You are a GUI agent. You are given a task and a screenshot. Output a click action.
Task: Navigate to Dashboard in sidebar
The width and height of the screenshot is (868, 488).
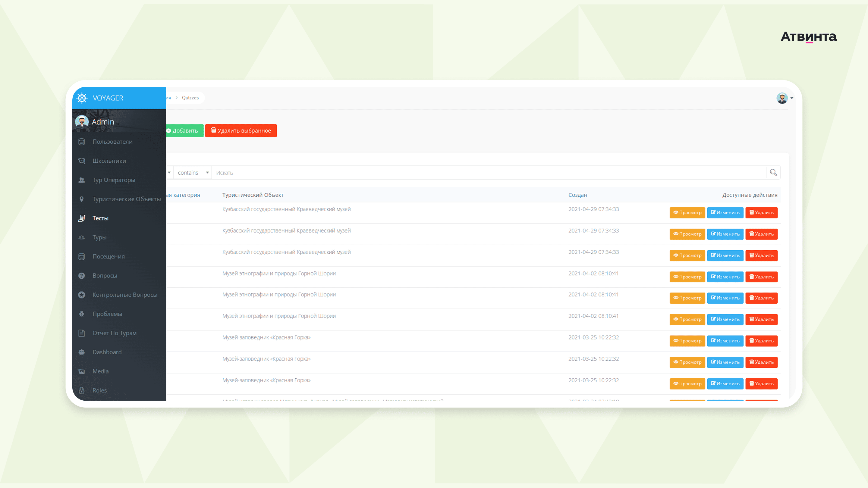[107, 352]
